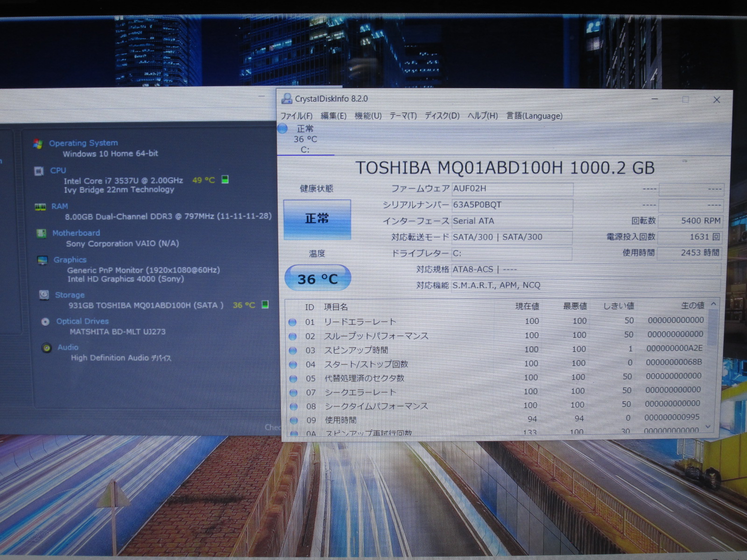
Task: Open the Storage section link
Action: [x=70, y=295]
